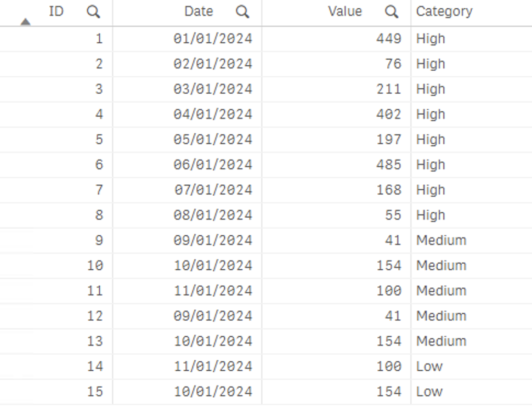Sort table by Category column header

444,12
